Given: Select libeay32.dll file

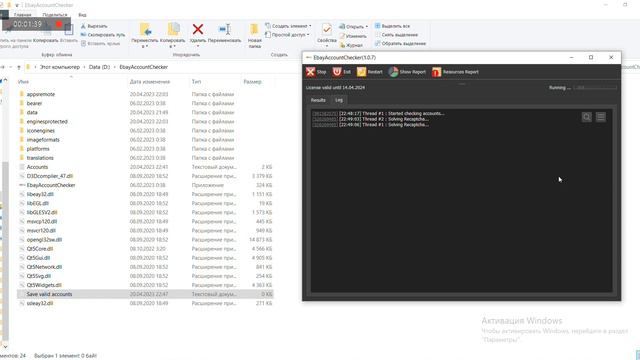Looking at the screenshot, I should 40,194.
